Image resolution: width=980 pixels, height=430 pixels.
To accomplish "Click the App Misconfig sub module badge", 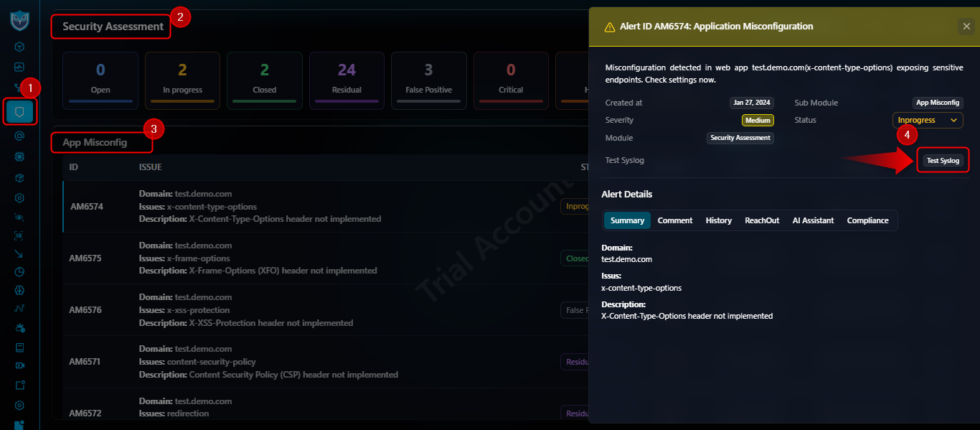I will (938, 103).
